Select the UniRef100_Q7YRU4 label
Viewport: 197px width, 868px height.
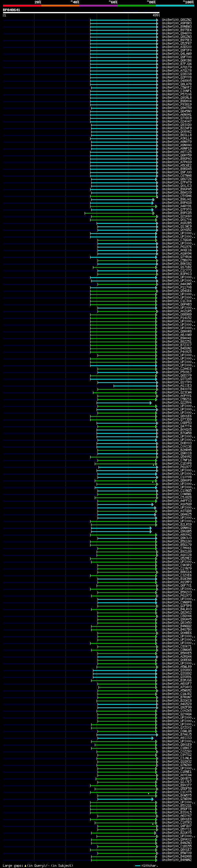pos(177,257)
